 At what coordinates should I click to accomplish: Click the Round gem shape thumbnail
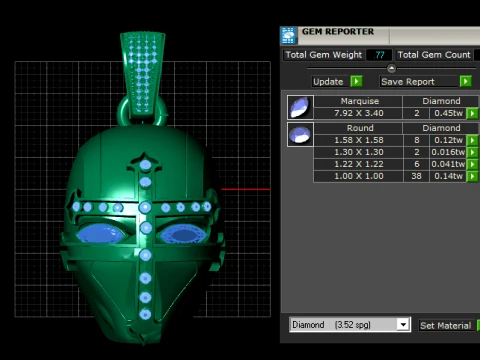tap(300, 134)
